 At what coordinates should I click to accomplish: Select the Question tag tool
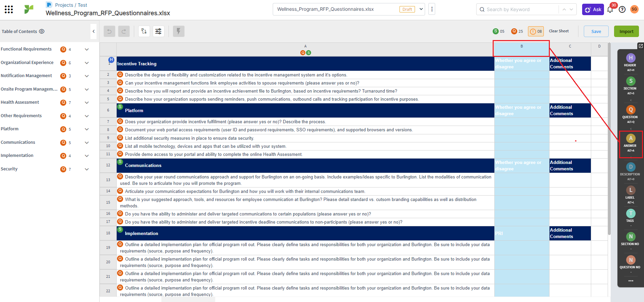(631, 114)
